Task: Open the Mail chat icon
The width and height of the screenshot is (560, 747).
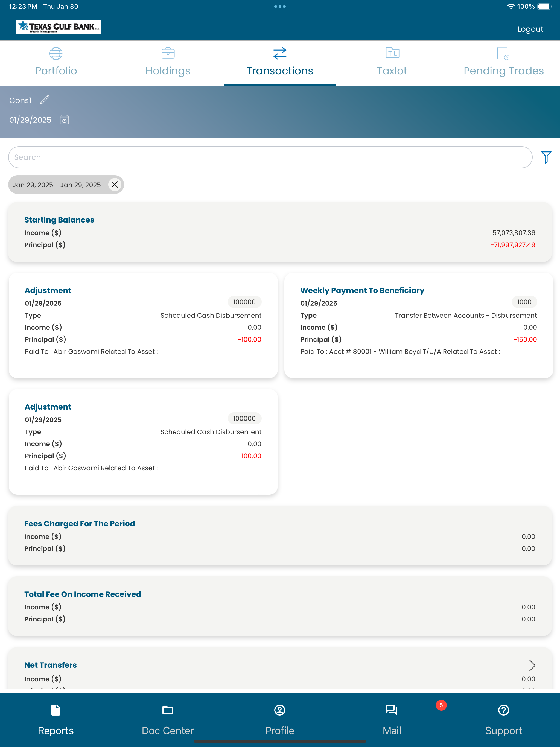Action: (392, 710)
